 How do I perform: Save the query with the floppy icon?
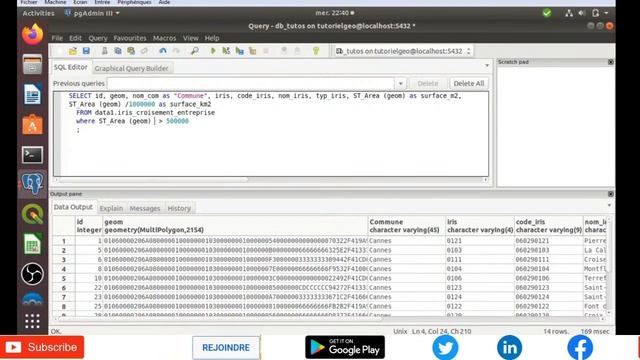(86, 51)
